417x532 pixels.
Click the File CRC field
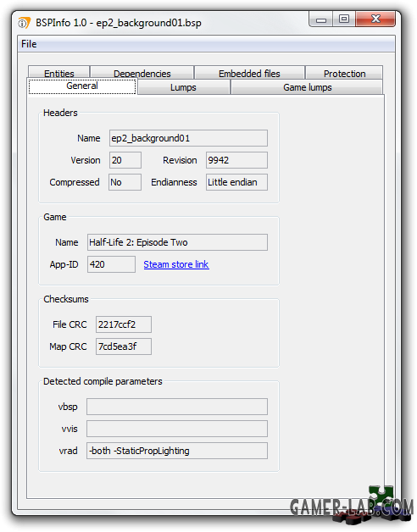124,324
